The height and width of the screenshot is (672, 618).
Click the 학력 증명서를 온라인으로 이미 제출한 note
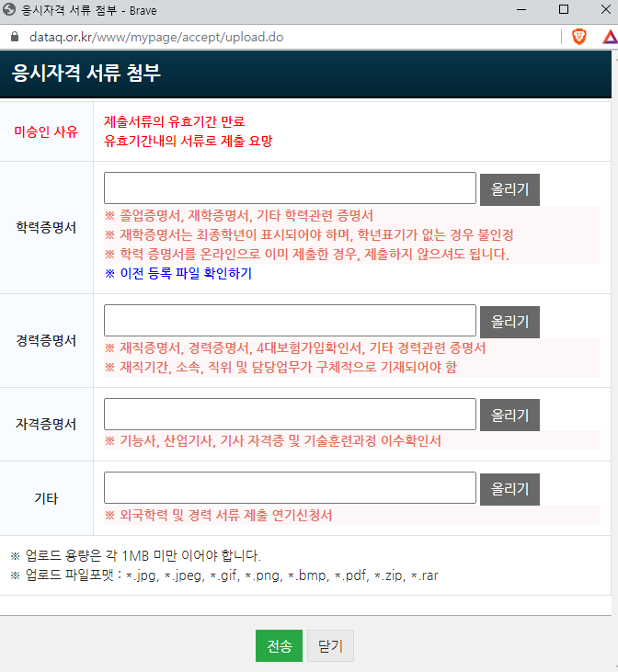[x=307, y=254]
